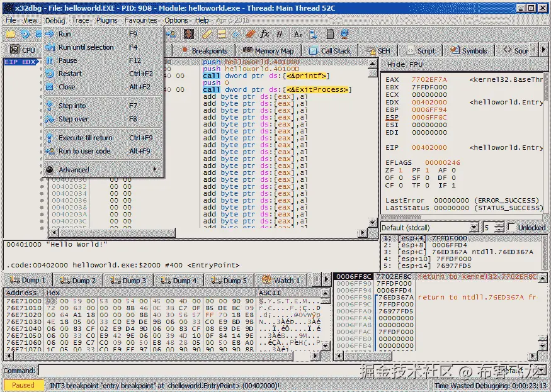Open the Debug menu in the menu bar

tap(55, 20)
